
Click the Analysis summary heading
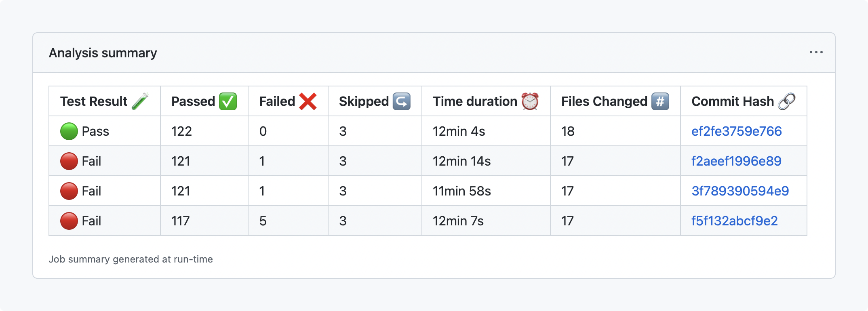103,53
